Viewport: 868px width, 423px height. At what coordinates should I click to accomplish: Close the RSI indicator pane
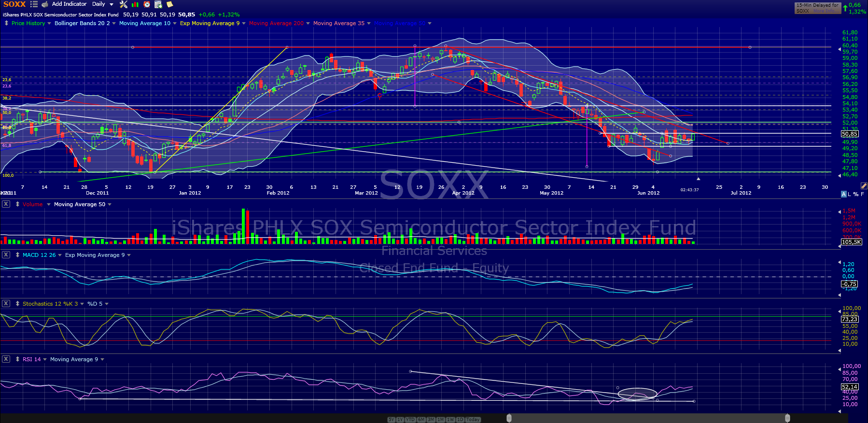tap(6, 359)
